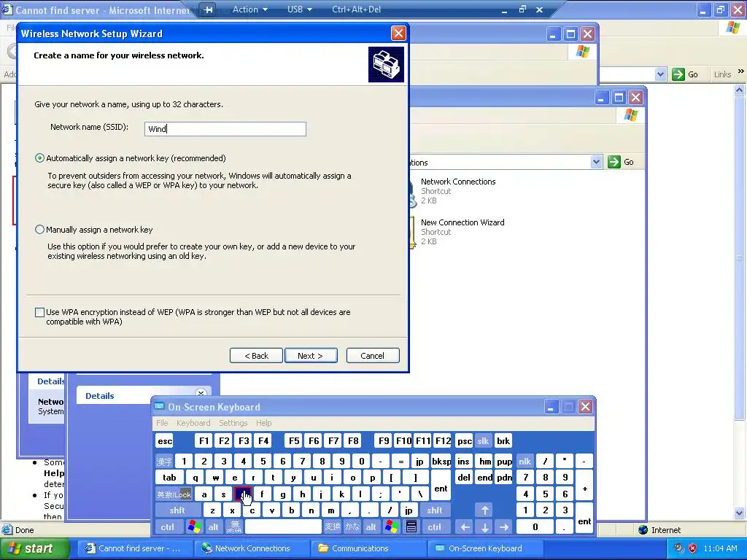Screen dimensions: 747x560
Task: Switch to Cannot find server taskbar button
Action: pyautogui.click(x=135, y=548)
